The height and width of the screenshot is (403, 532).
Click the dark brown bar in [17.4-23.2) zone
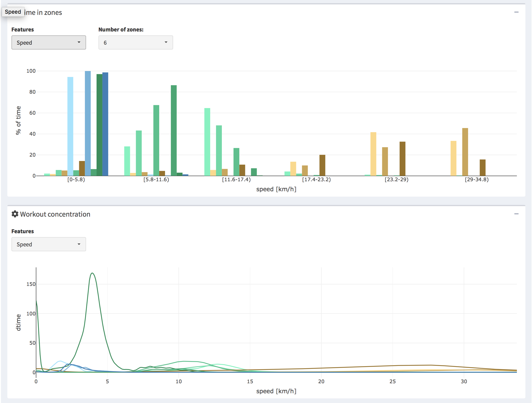coord(322,165)
